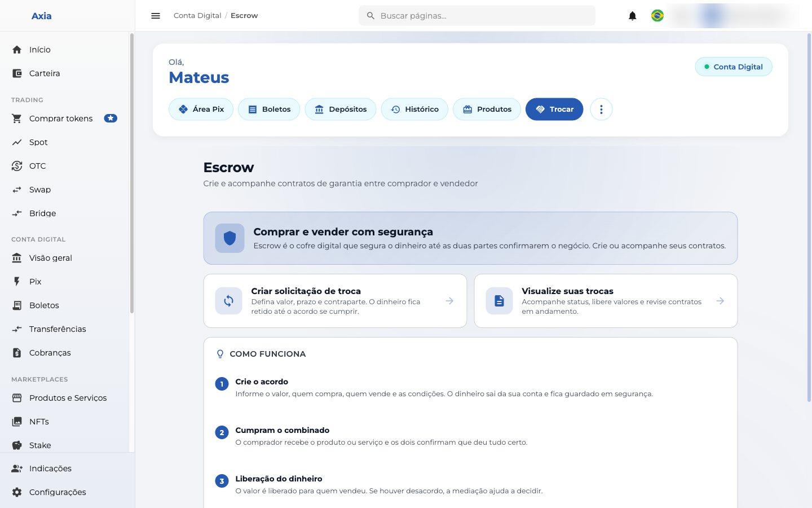This screenshot has height=508, width=812.
Task: Click arrow on Criar solicitação de troca
Action: pyautogui.click(x=449, y=301)
